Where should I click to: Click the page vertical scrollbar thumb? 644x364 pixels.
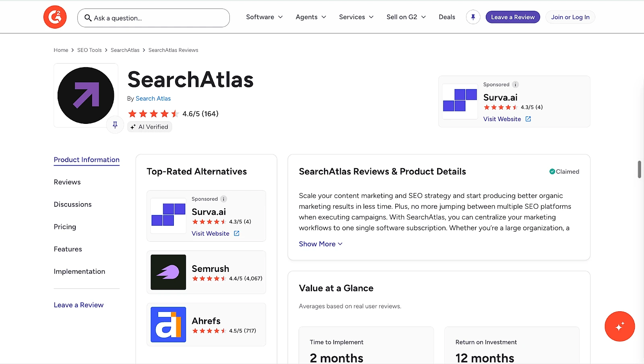(640, 169)
